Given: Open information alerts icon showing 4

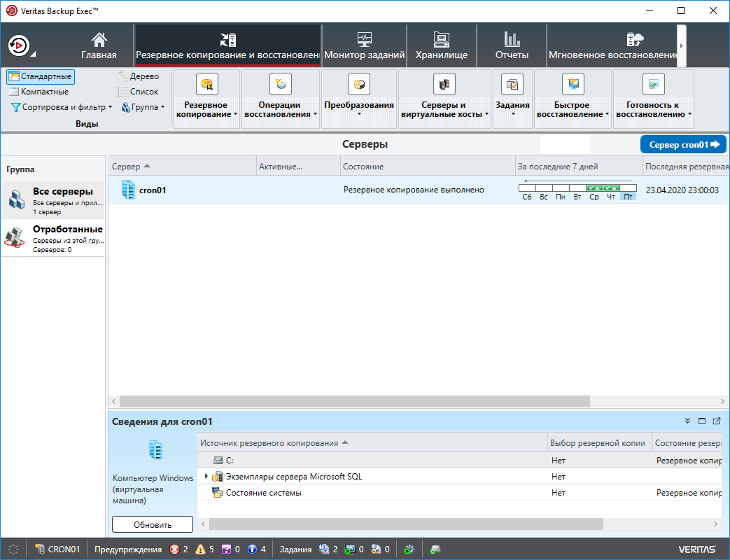Looking at the screenshot, I should [253, 549].
